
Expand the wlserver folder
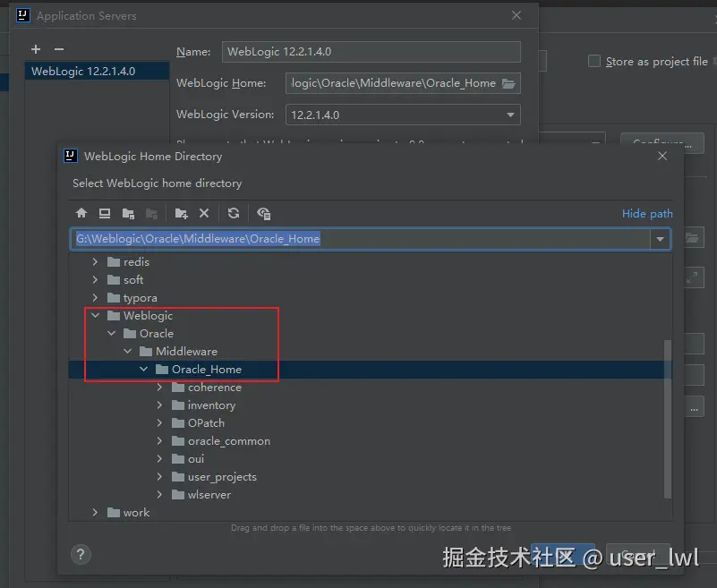point(159,494)
